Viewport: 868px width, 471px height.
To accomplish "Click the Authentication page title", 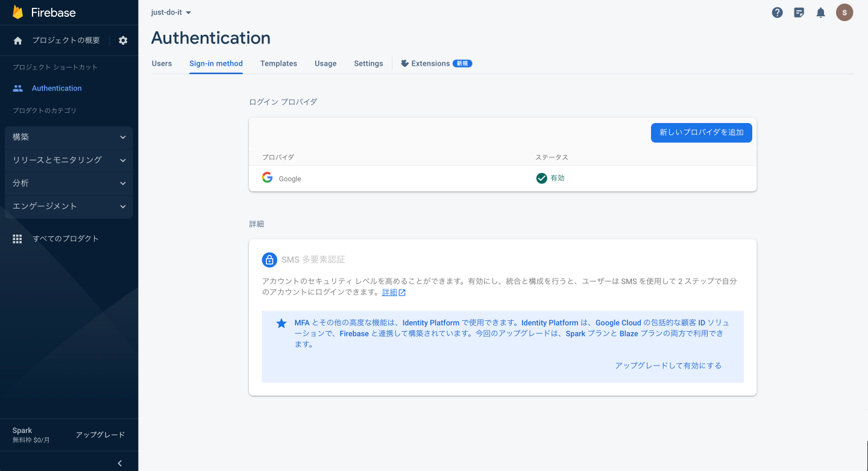I will tap(210, 37).
